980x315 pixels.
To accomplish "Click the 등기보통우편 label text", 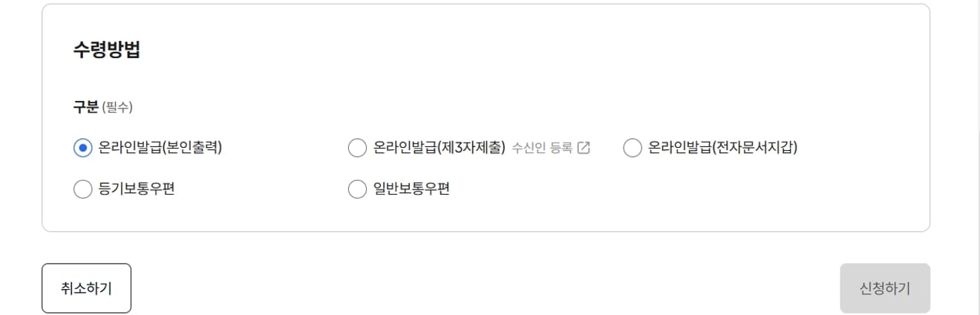I will tap(137, 189).
